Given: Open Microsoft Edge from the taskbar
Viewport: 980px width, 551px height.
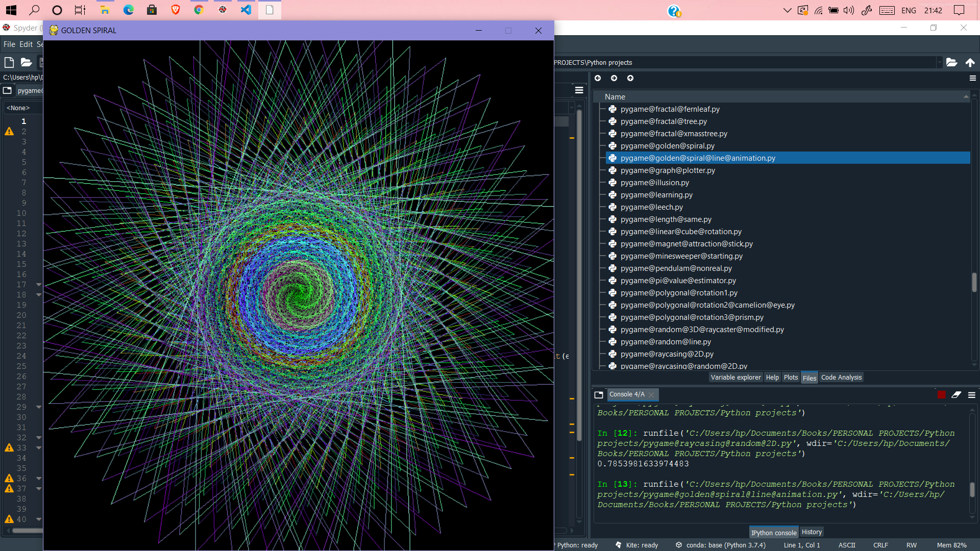Looking at the screenshot, I should [x=128, y=10].
